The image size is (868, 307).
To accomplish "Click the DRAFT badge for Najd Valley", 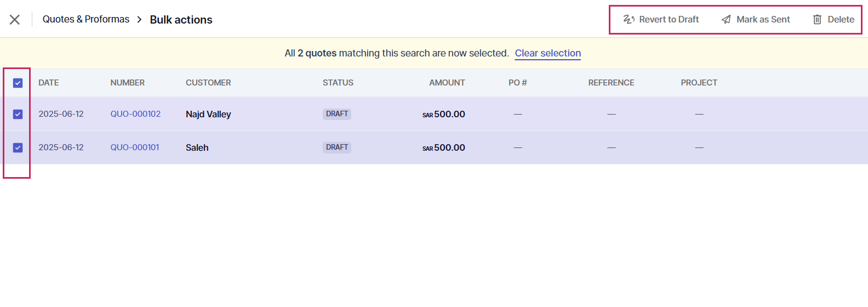I will (337, 114).
